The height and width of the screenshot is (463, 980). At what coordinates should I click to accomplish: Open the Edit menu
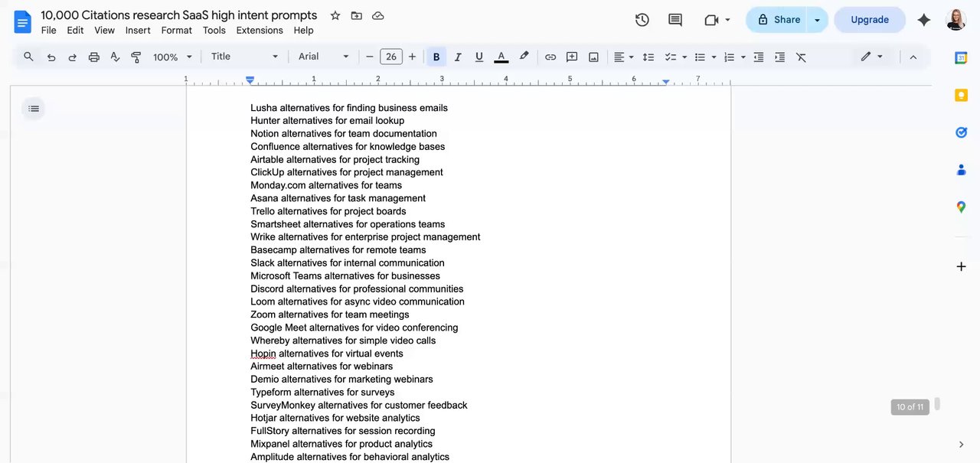pos(75,31)
